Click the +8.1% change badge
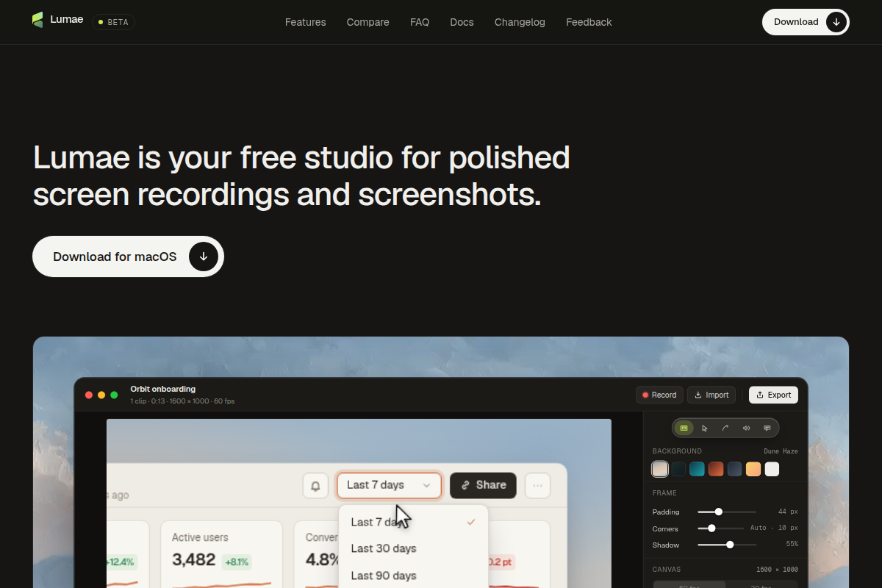This screenshot has height=588, width=882. click(237, 562)
